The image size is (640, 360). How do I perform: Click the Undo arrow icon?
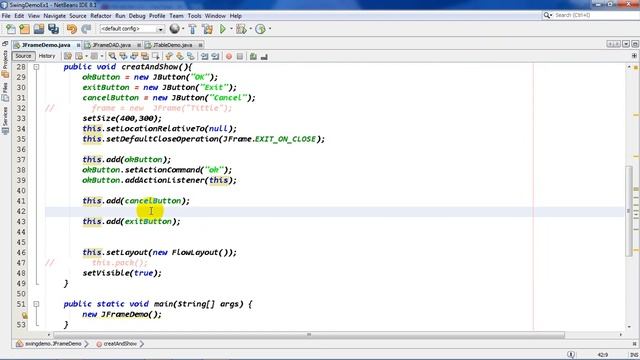72,29
